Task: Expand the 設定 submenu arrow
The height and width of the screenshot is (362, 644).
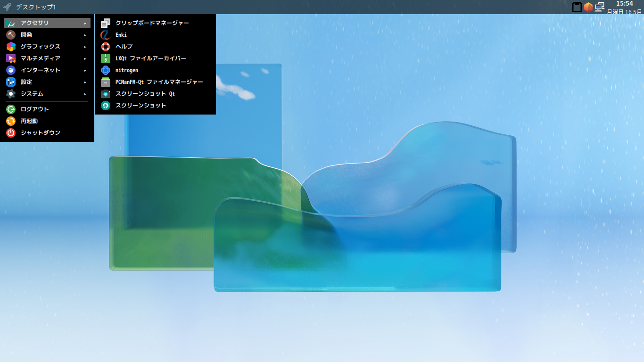Action: (x=85, y=82)
